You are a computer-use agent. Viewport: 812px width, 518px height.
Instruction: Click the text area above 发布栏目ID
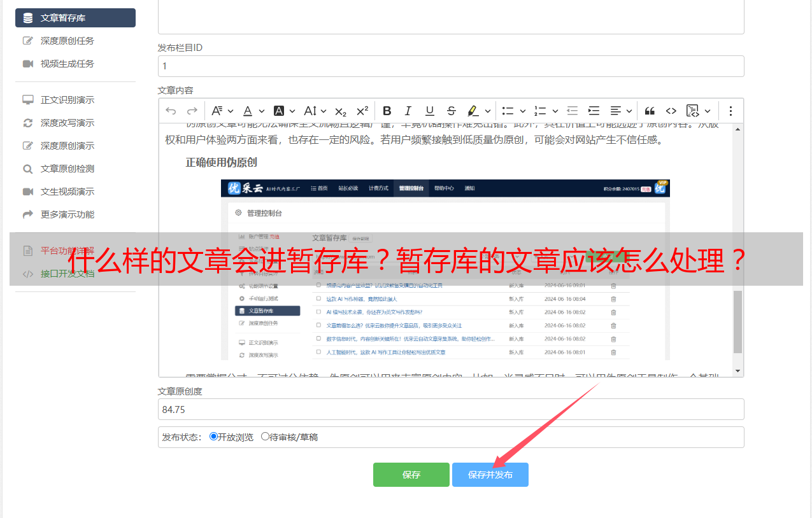coord(451,17)
